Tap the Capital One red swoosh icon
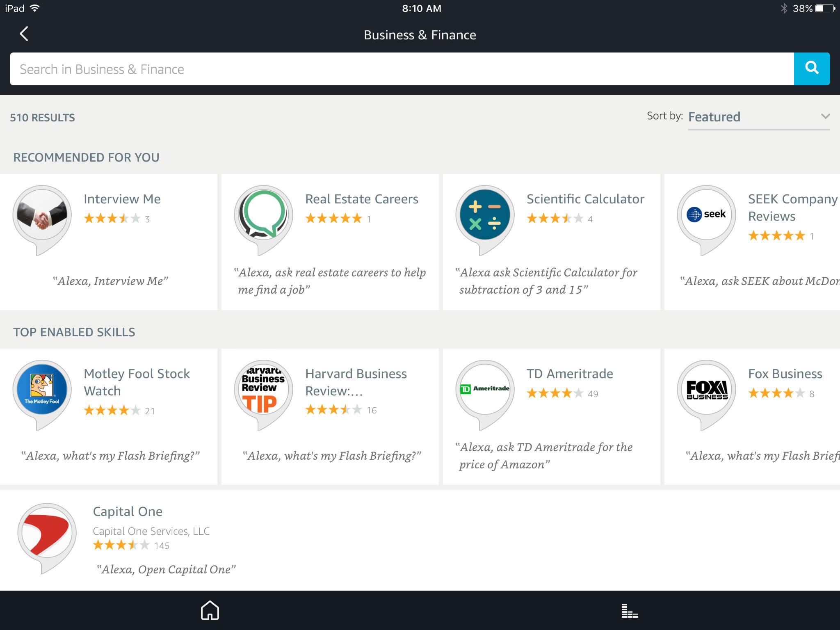The image size is (840, 630). 47,538
